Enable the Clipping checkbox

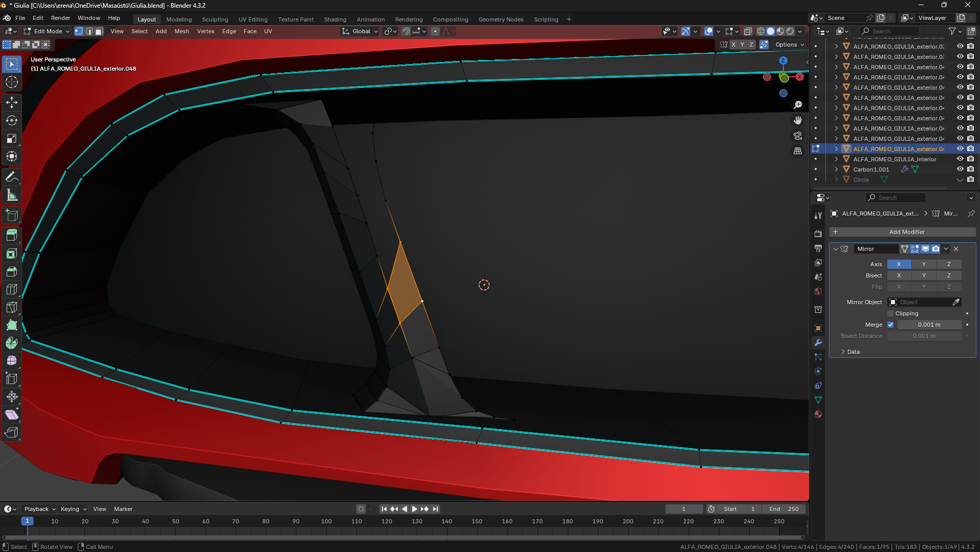click(x=890, y=313)
